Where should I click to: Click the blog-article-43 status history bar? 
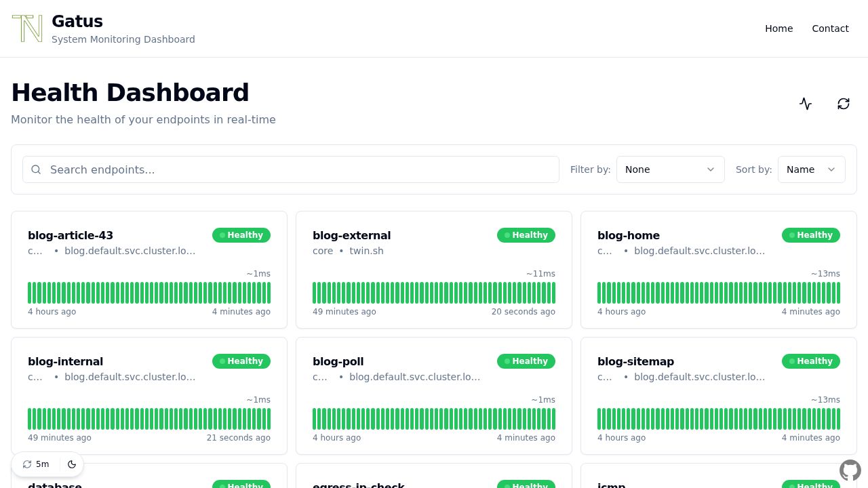click(x=149, y=293)
